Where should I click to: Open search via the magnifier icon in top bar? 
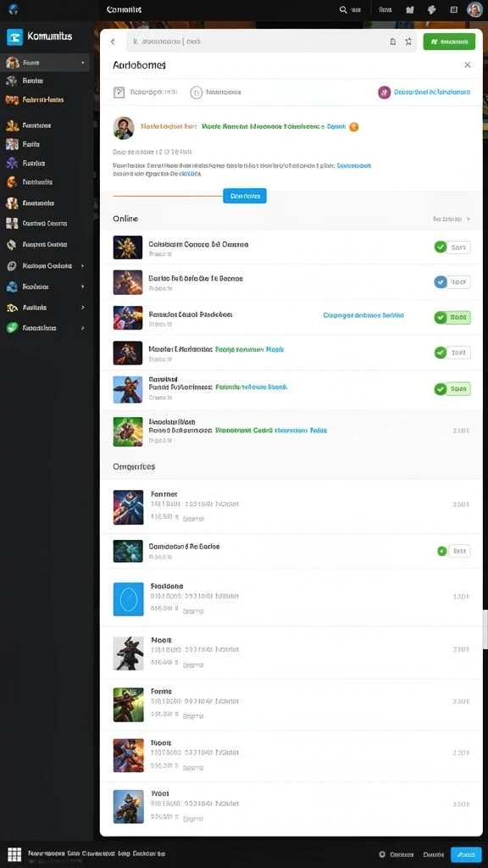click(343, 9)
